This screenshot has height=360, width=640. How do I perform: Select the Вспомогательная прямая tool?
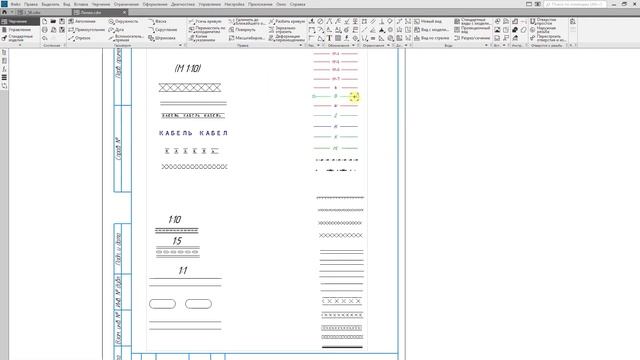tap(126, 38)
